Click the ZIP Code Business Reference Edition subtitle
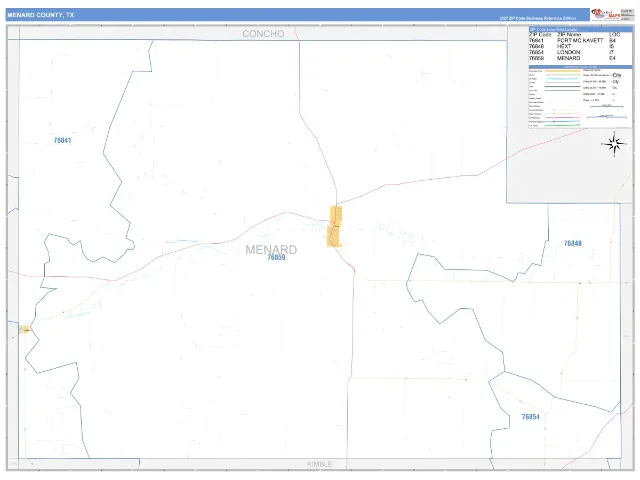 [x=538, y=18]
